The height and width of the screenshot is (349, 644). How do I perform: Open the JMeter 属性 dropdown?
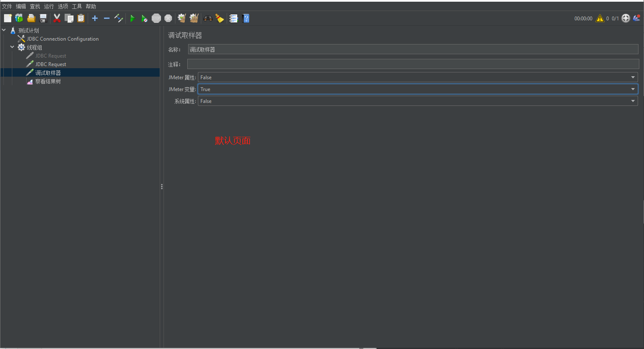(418, 78)
